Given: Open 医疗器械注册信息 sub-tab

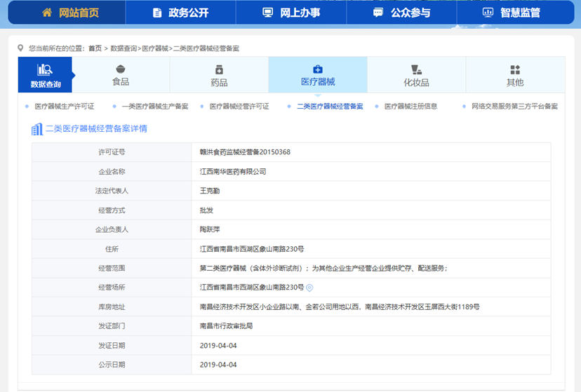Looking at the screenshot, I should click(x=410, y=107).
